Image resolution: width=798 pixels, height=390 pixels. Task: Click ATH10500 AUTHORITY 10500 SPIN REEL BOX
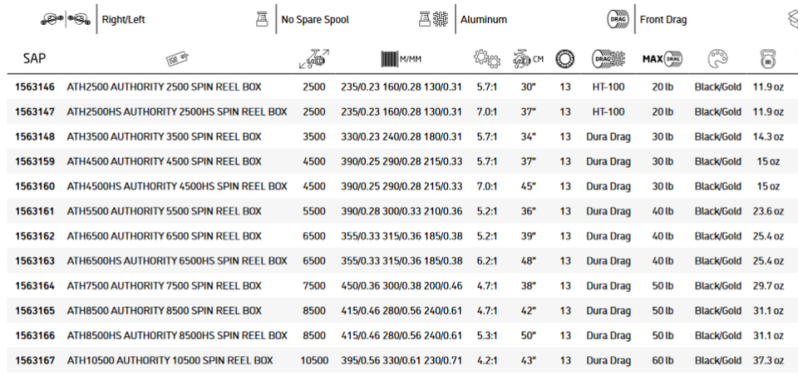tap(170, 360)
